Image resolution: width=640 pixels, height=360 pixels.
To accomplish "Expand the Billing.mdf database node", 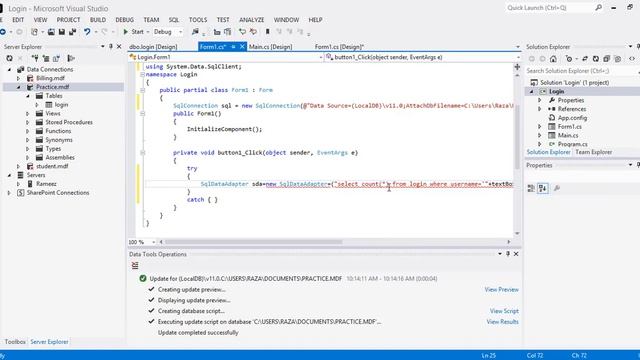I will tap(18, 78).
